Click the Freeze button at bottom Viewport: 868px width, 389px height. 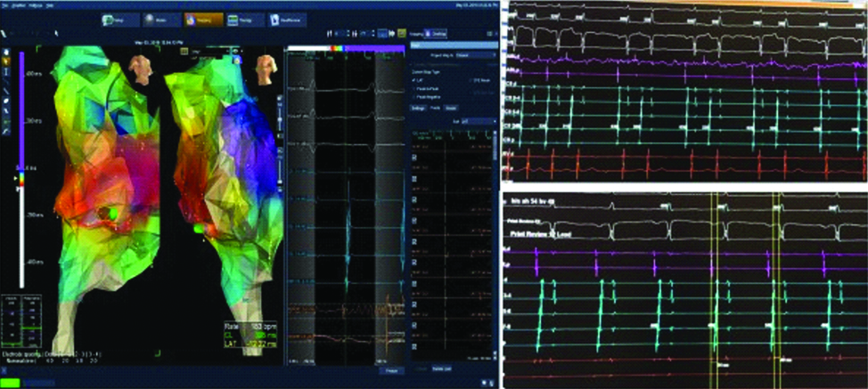point(389,371)
